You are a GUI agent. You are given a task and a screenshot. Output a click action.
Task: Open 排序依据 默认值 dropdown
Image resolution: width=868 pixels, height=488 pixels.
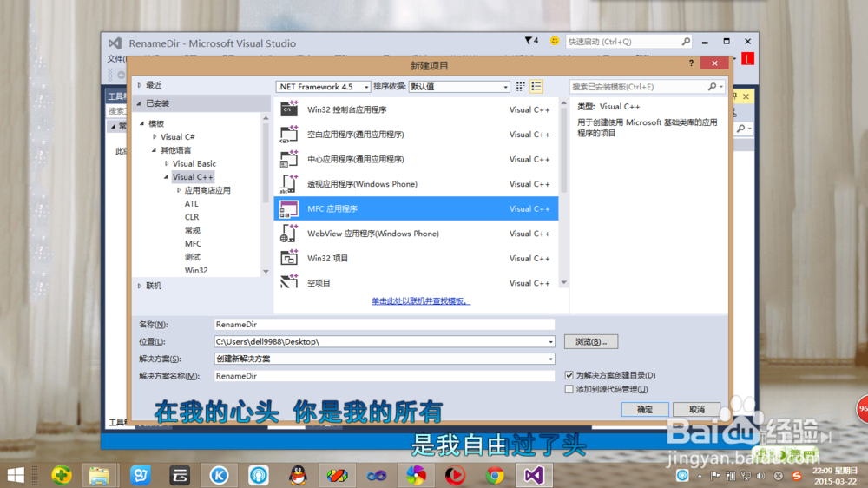click(x=459, y=87)
